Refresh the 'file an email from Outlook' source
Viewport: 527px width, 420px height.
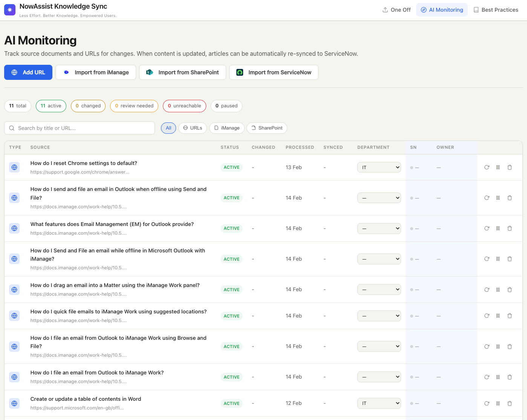pos(487,377)
